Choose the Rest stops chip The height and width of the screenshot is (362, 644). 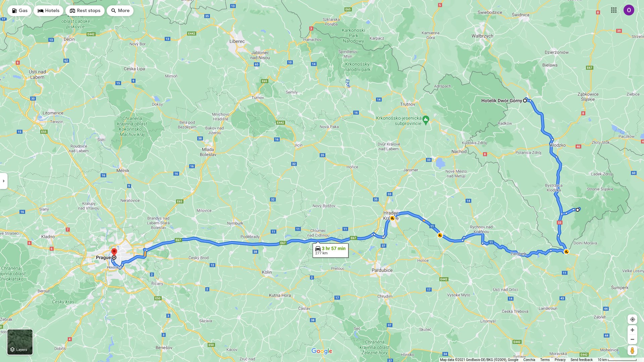(x=85, y=11)
